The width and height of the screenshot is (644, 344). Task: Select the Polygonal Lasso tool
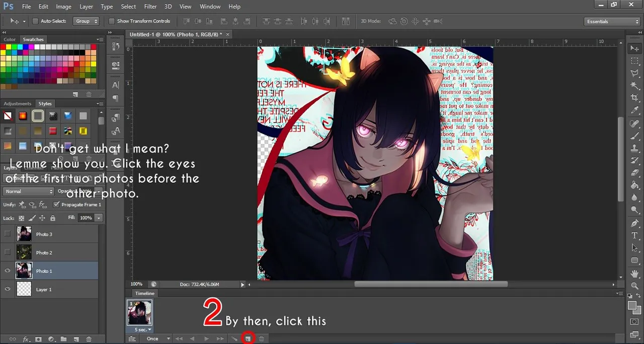[x=634, y=74]
